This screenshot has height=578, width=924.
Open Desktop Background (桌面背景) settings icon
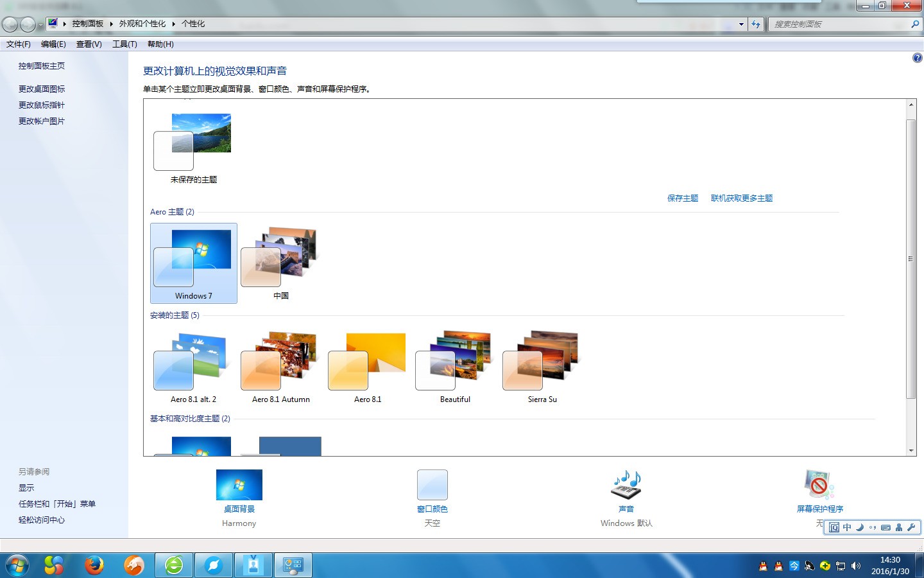click(239, 485)
